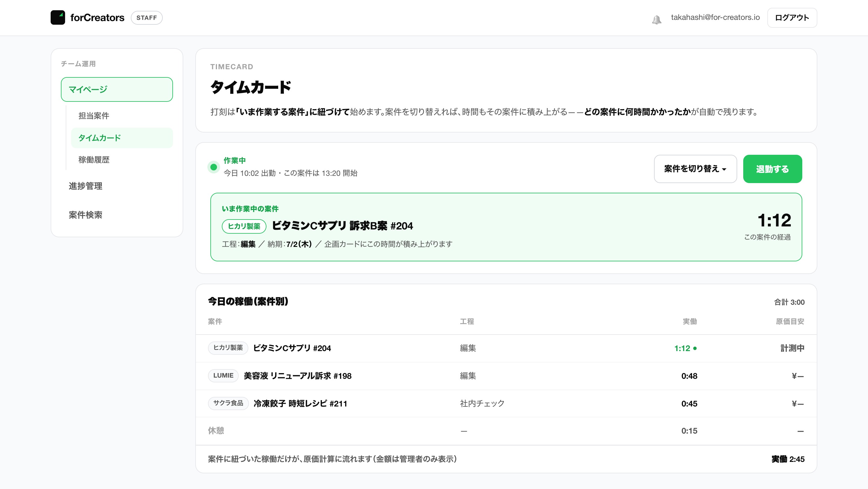
Task: Open 稼働履歴 in the sidebar
Action: click(x=94, y=160)
